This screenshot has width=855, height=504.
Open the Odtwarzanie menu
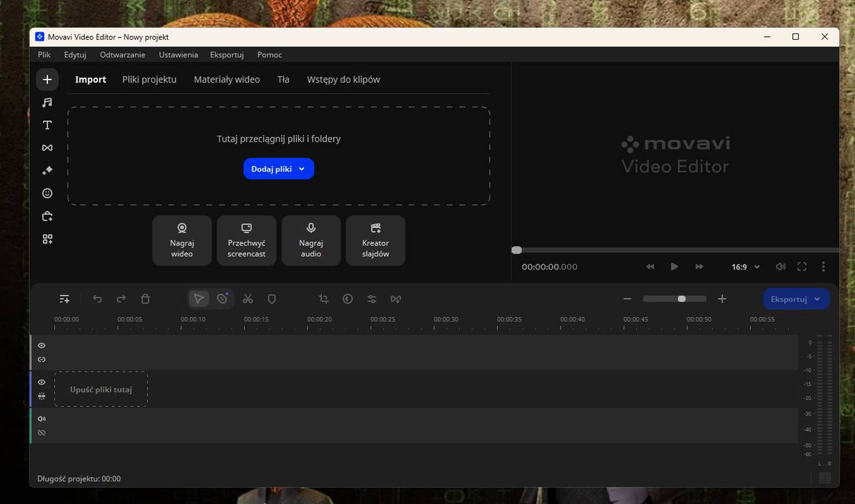tap(122, 55)
